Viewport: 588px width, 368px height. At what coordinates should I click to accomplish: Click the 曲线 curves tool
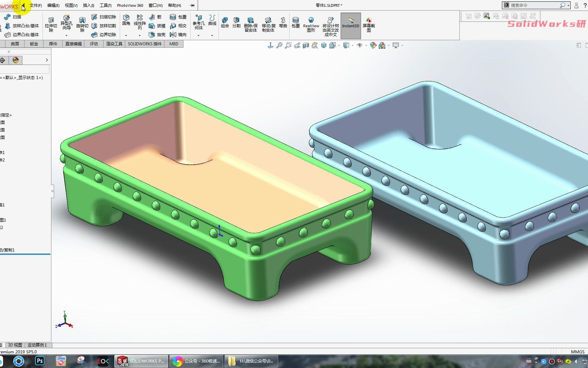pyautogui.click(x=212, y=20)
